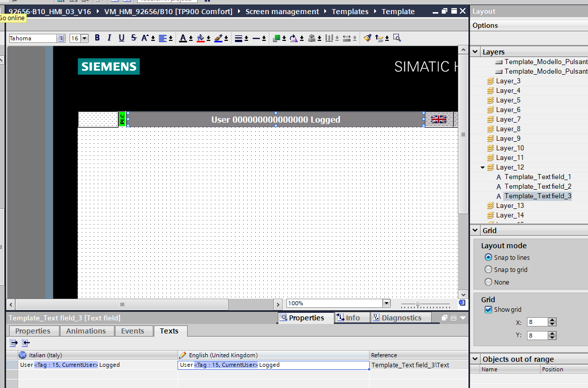Switch to the Properties sub-tab
Image resolution: width=588 pixels, height=388 pixels.
point(33,331)
